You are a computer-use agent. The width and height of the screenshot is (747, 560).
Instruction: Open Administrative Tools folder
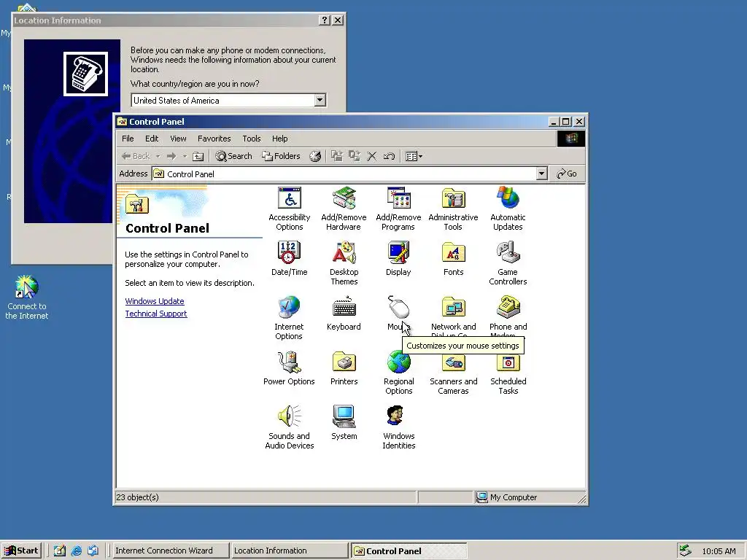[x=453, y=209]
